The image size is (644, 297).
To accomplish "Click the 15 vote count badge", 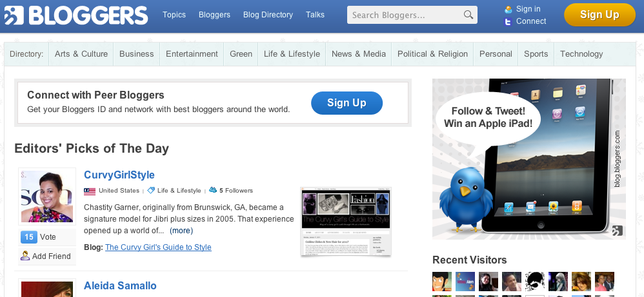I will pyautogui.click(x=29, y=237).
